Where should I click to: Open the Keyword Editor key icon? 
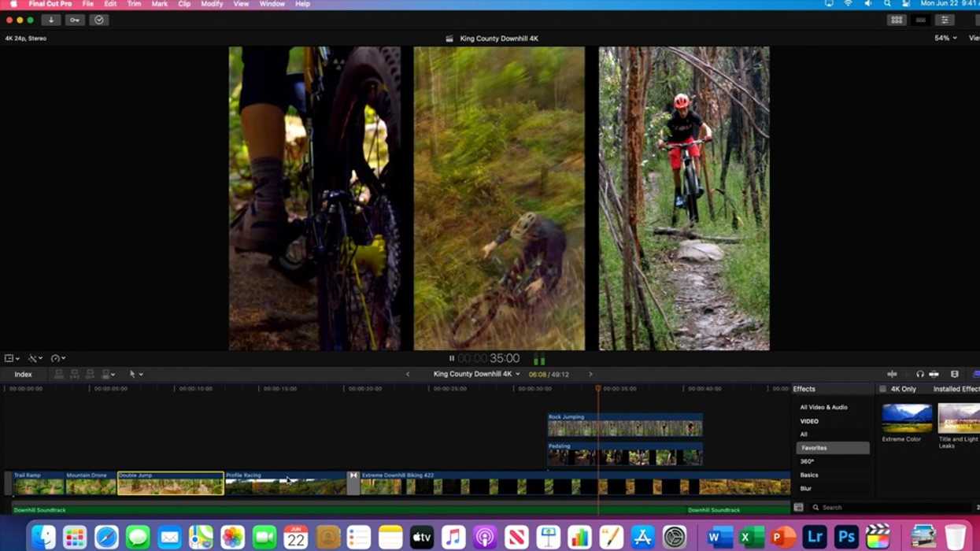click(75, 20)
